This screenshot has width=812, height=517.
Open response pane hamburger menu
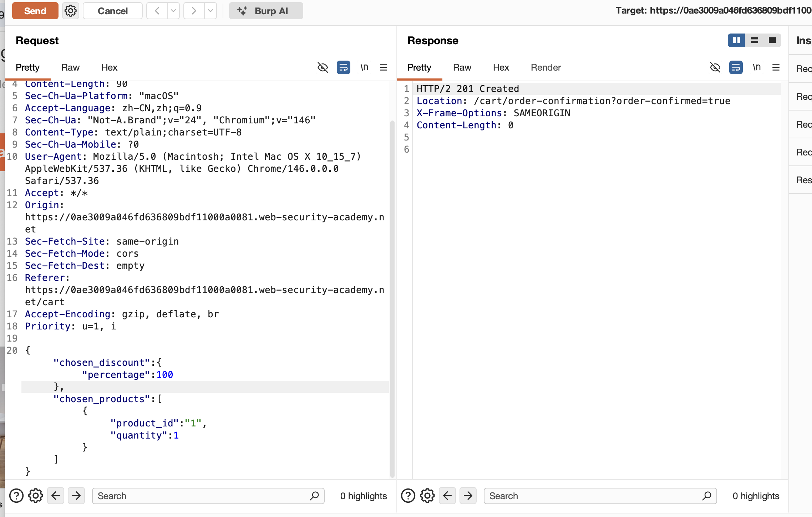click(776, 67)
